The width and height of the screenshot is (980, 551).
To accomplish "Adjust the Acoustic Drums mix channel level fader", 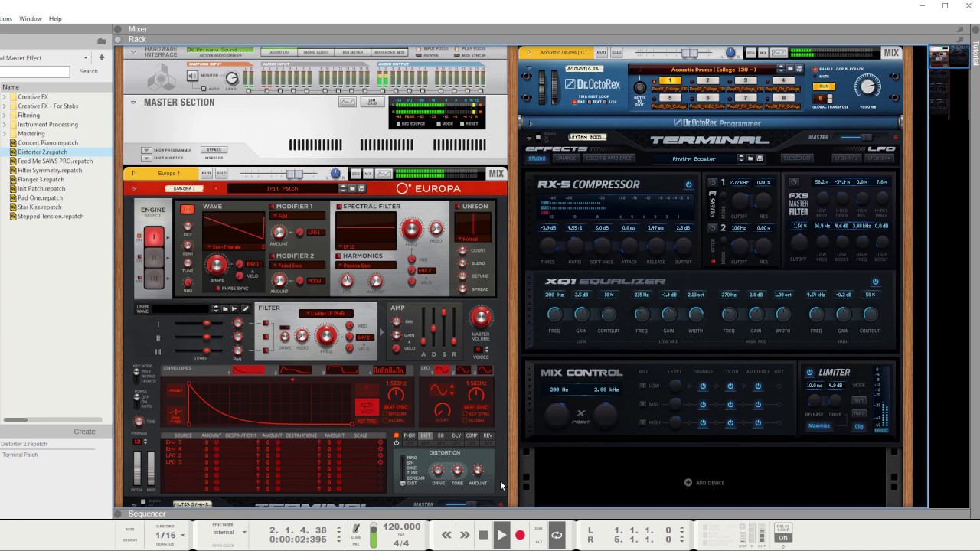I will [x=690, y=53].
